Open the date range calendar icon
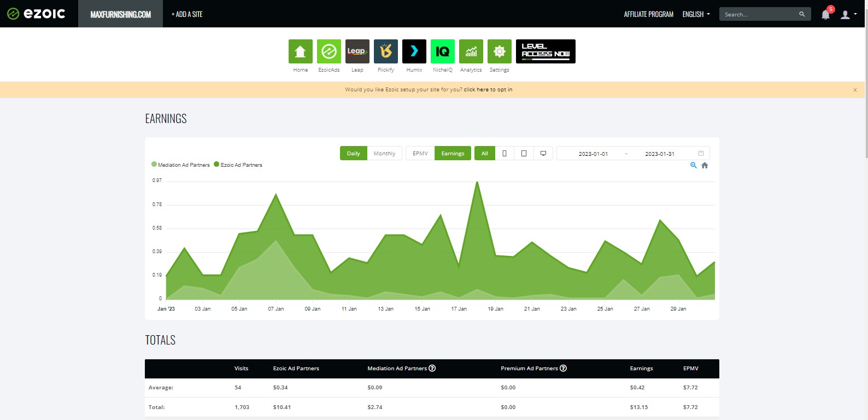Screen dimensions: 868x420 tap(701, 153)
